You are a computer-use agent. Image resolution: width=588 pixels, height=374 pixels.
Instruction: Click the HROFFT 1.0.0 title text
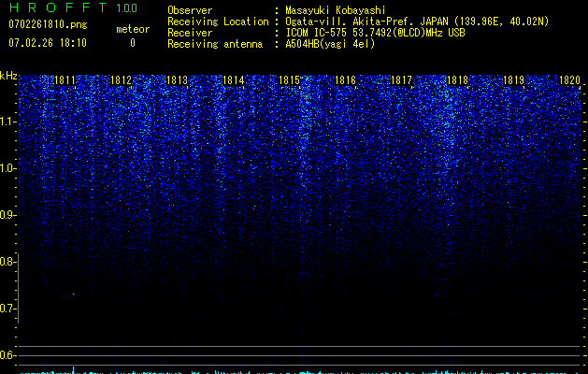point(73,7)
